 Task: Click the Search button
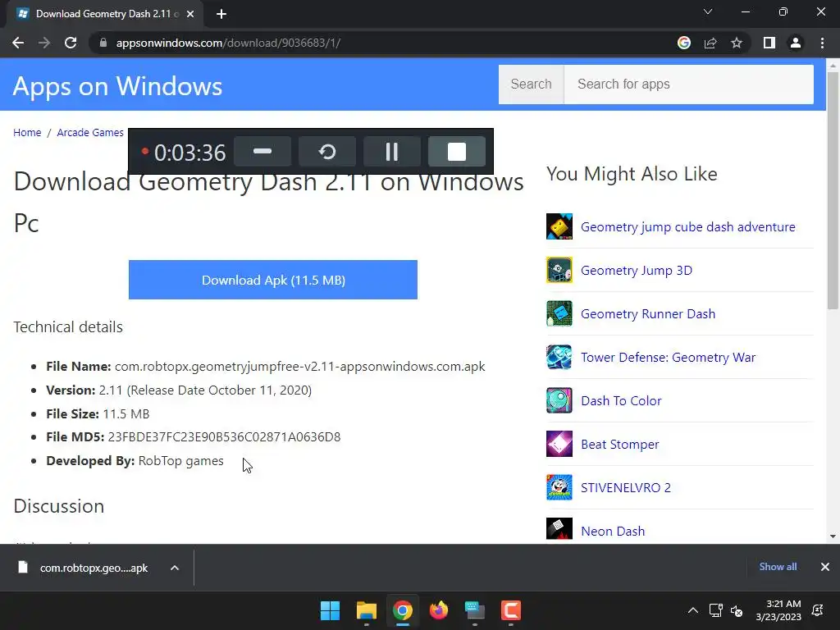531,84
